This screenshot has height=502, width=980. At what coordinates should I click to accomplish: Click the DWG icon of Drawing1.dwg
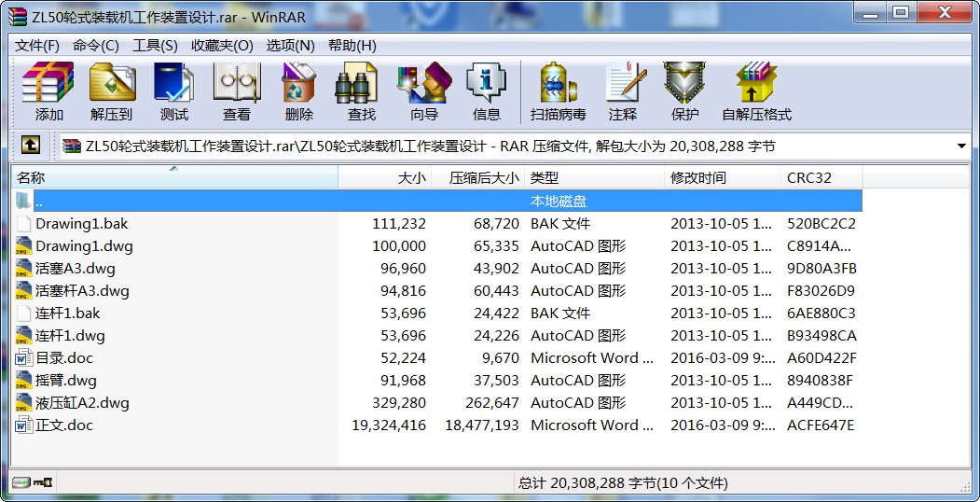(23, 245)
